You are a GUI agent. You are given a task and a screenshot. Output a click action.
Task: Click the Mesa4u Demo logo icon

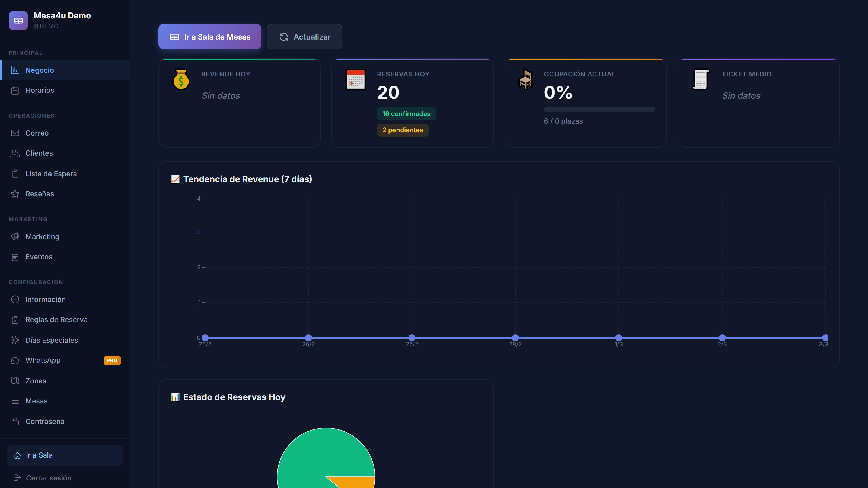pos(18,21)
